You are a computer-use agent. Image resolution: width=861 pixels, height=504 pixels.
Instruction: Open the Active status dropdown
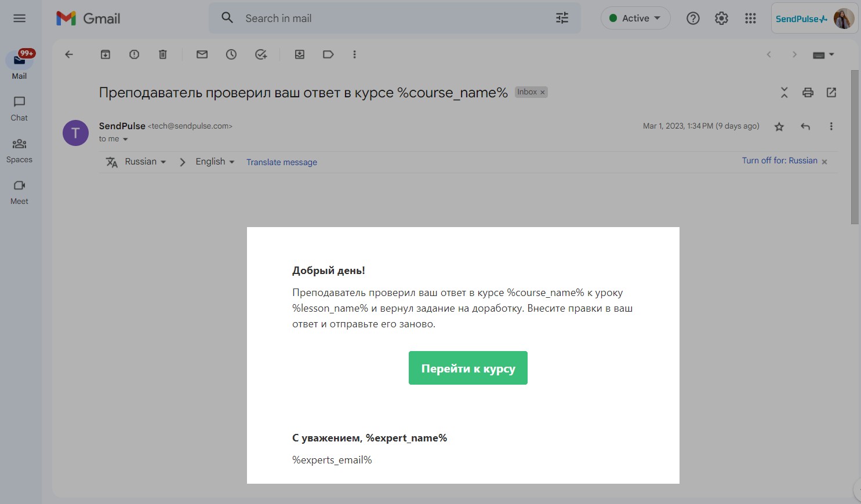click(x=635, y=18)
